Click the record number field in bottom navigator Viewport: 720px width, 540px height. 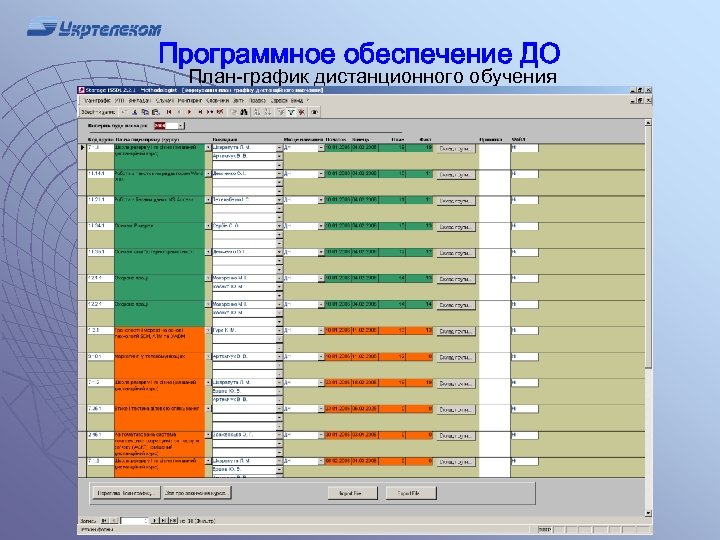pos(134,520)
